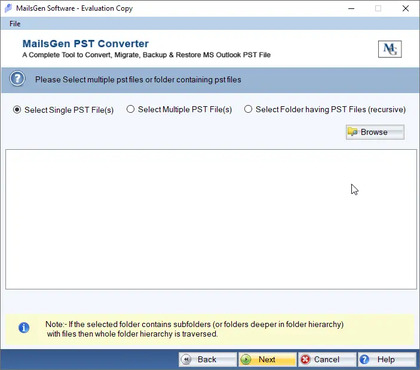Click the blue info note icon
The width and height of the screenshot is (420, 370).
tap(24, 328)
